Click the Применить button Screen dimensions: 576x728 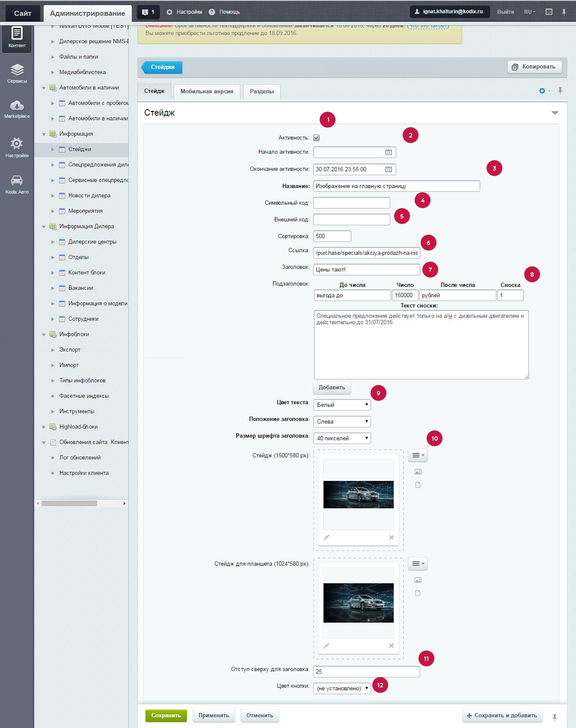coord(214,715)
